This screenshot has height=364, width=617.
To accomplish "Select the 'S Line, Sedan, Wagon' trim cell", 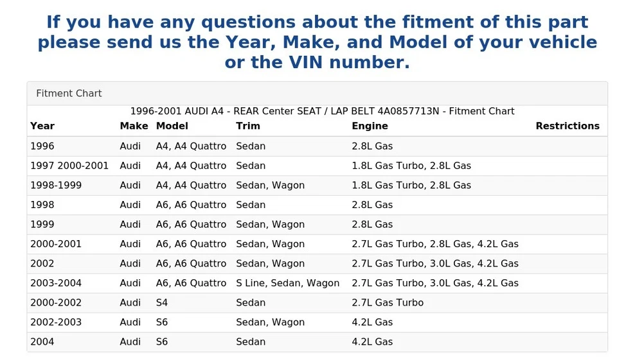I will (287, 283).
